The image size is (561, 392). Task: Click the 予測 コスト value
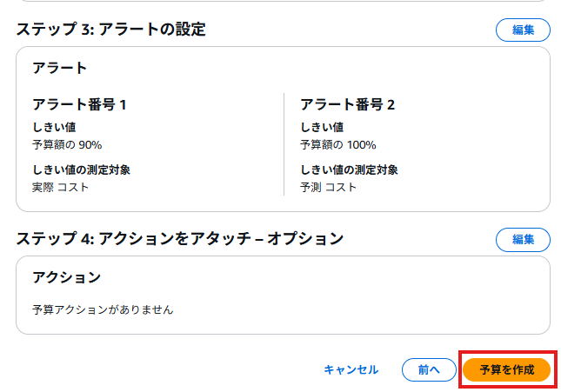329,187
